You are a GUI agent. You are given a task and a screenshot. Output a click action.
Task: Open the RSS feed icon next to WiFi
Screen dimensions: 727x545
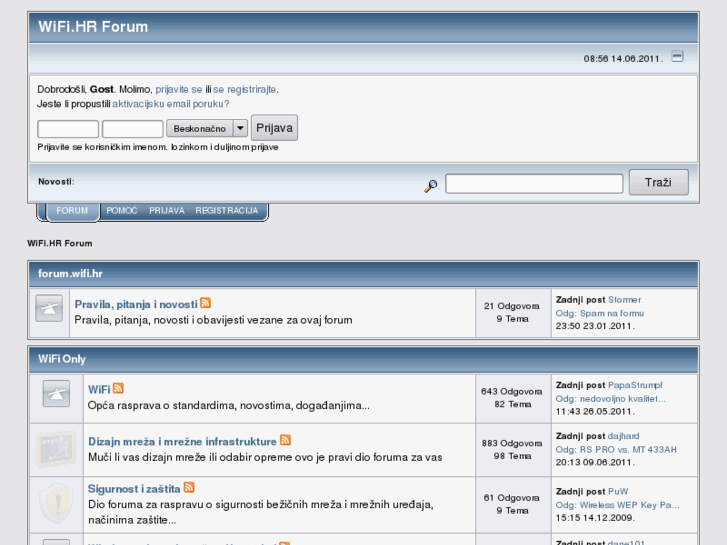click(x=118, y=388)
